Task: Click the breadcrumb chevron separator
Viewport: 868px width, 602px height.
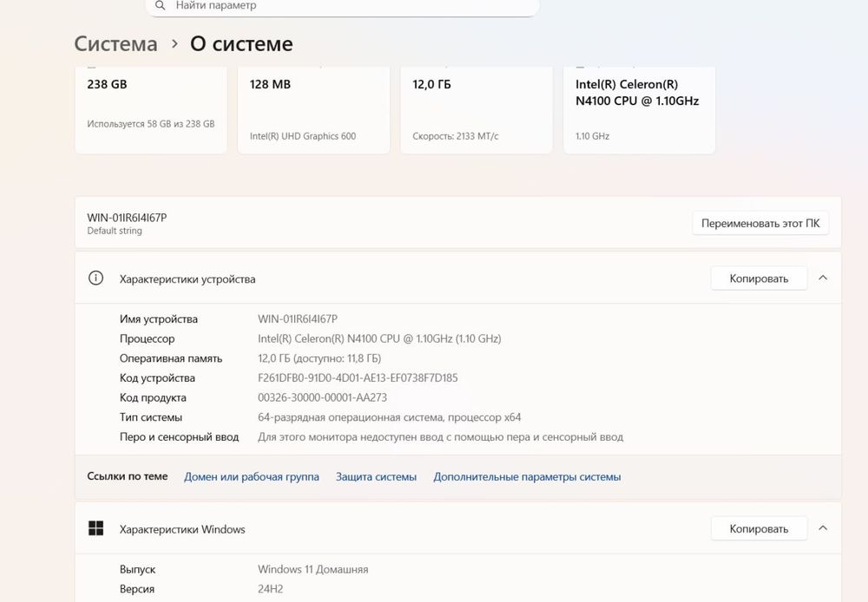Action: (x=174, y=44)
